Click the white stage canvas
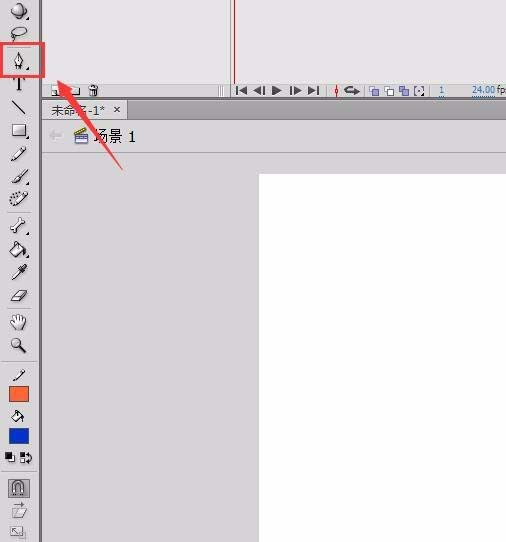Viewport: 506px width, 542px height. [382, 358]
